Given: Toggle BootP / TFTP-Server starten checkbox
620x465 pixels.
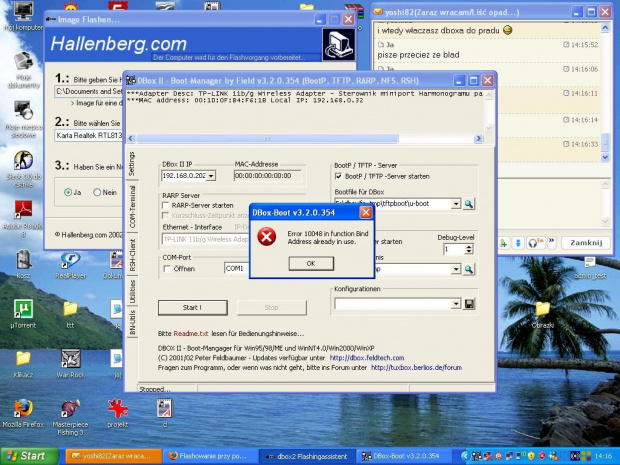Looking at the screenshot, I should tap(338, 176).
